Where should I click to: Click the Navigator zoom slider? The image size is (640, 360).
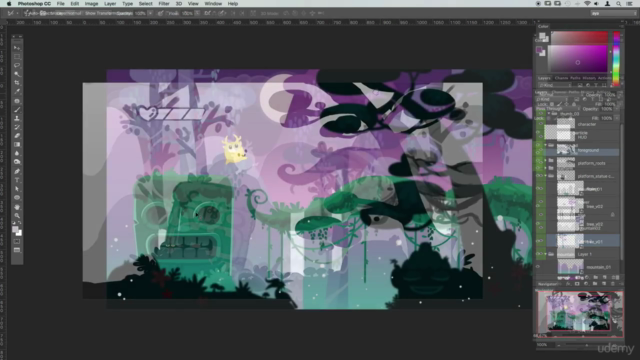click(x=588, y=345)
